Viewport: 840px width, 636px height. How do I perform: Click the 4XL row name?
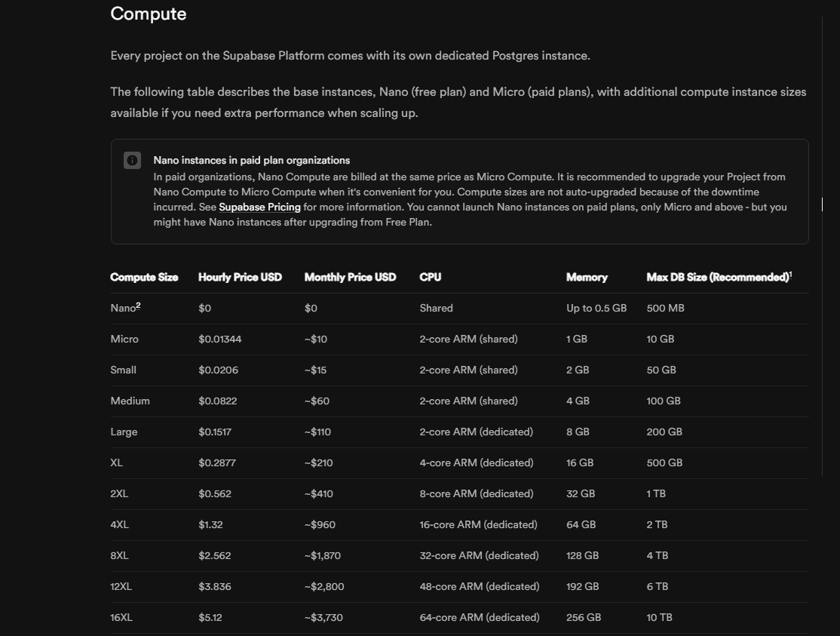(119, 524)
